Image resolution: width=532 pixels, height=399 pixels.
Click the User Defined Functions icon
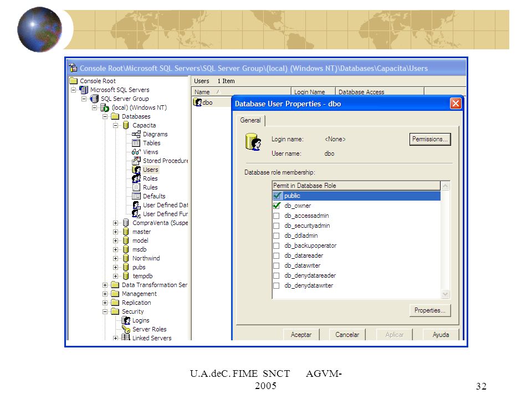click(x=136, y=214)
